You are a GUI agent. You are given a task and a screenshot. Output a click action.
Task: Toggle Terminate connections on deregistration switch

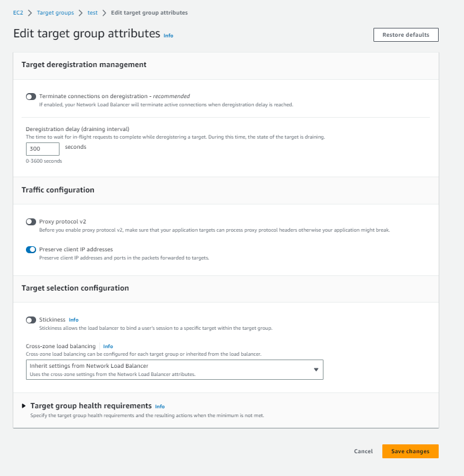(x=31, y=97)
